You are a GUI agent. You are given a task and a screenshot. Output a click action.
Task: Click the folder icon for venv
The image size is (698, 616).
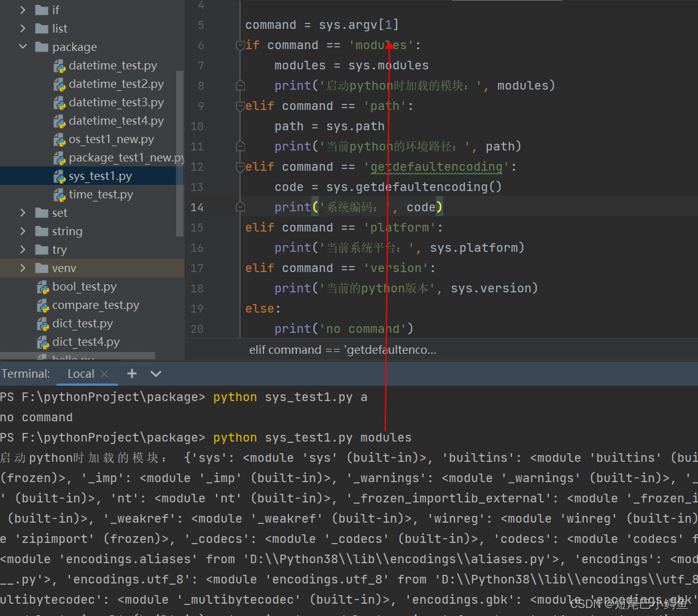[42, 268]
